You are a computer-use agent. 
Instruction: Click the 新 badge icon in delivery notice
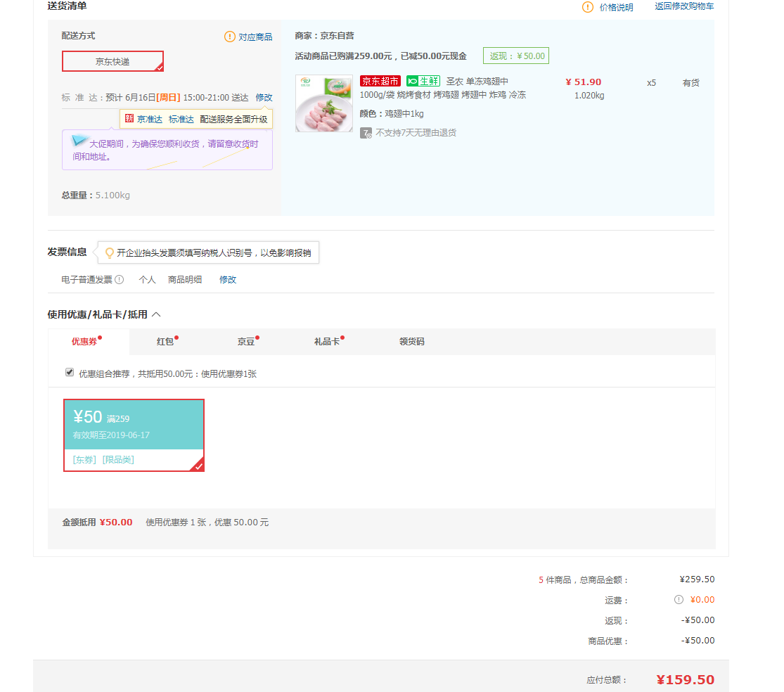coord(129,119)
